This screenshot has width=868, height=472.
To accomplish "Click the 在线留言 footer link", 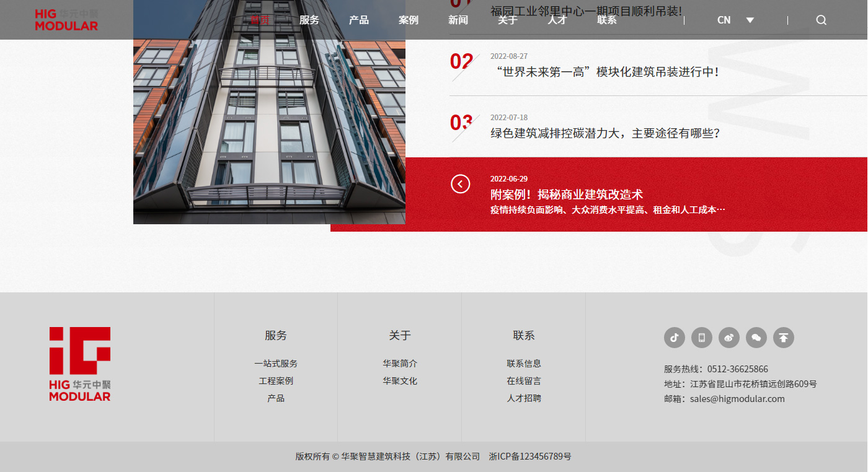I will click(523, 381).
